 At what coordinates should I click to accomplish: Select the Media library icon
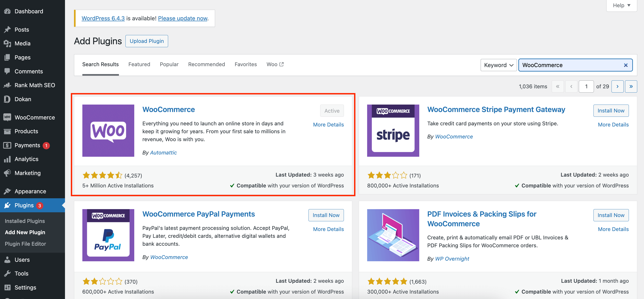(8, 43)
